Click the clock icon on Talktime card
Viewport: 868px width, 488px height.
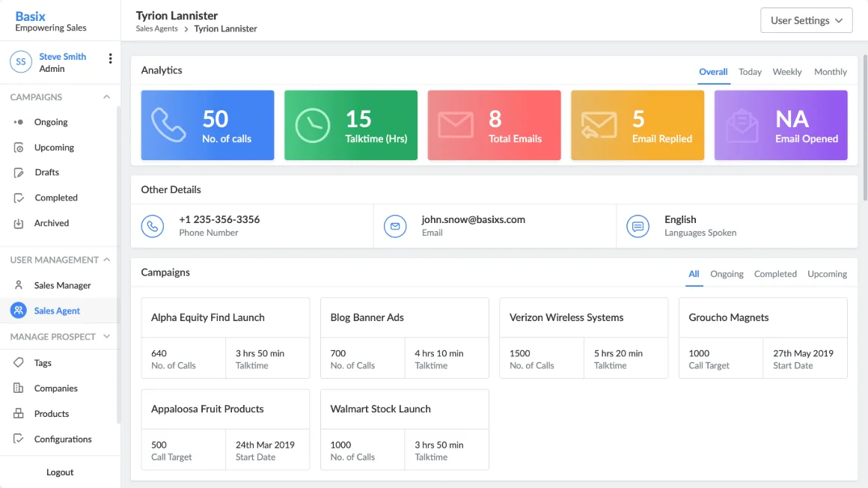coord(312,126)
